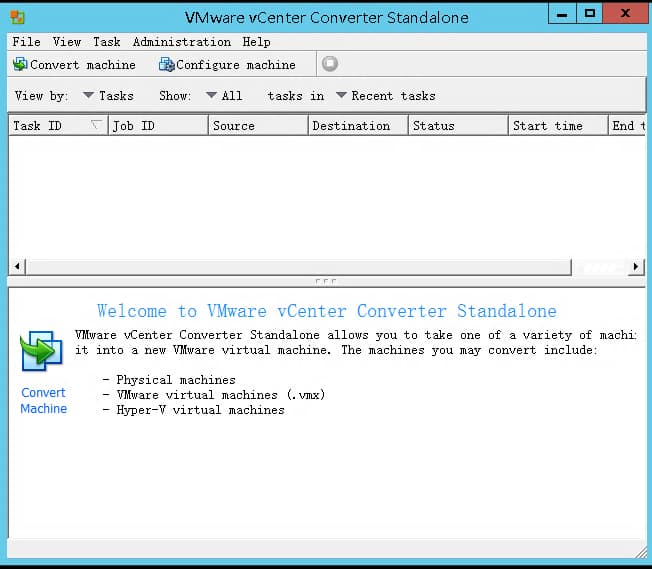Toggle sort arrow on Task ID column
The image size is (652, 569).
tap(96, 125)
